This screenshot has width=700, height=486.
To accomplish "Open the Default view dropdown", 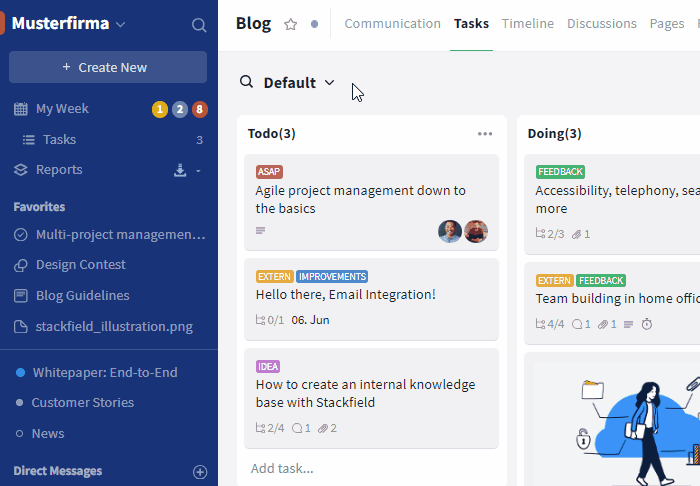I will (x=329, y=83).
